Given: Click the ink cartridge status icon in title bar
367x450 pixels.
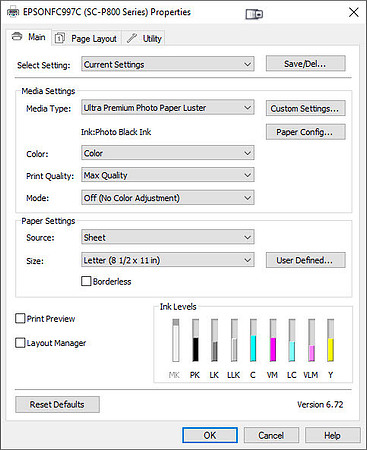Looking at the screenshot, I should [254, 14].
